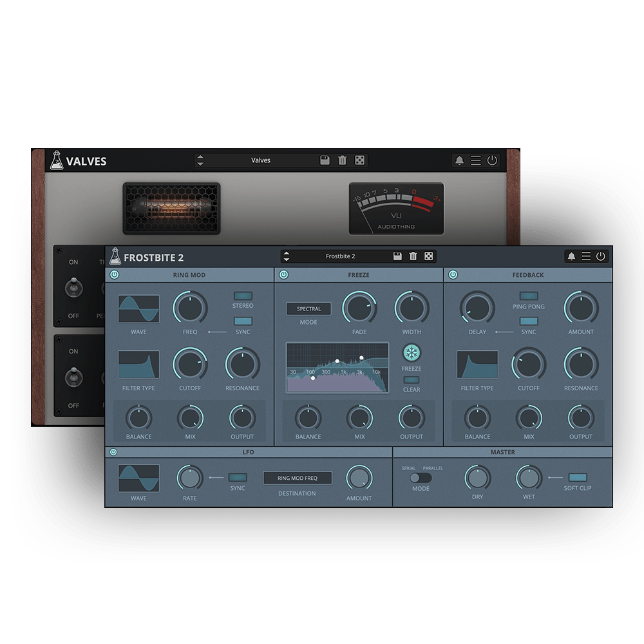Toggle Feedback Delay Sync
The height and width of the screenshot is (644, 644).
coord(529,321)
